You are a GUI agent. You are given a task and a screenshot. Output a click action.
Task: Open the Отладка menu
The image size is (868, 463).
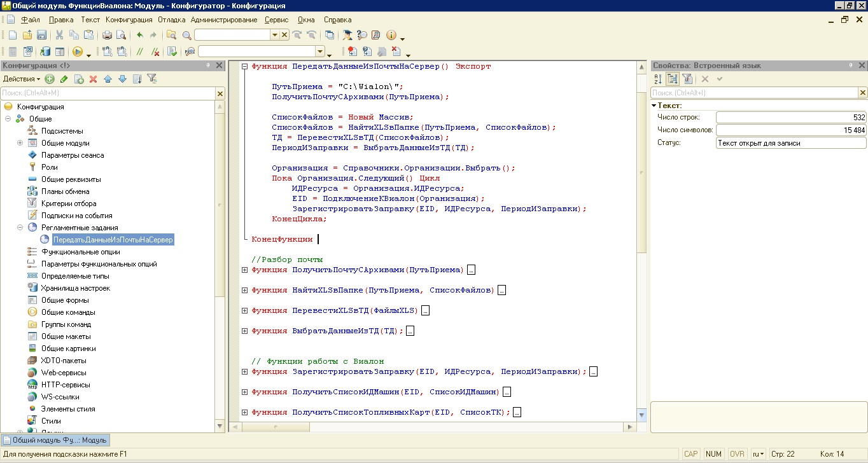click(172, 20)
